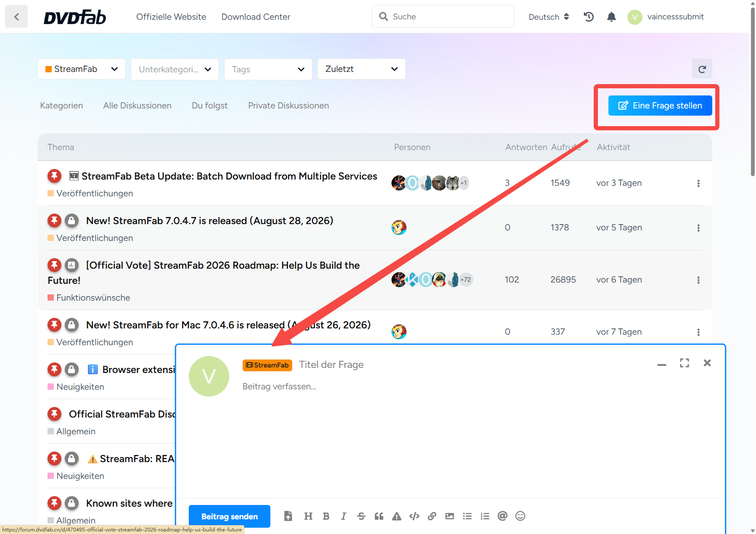Toggle italic text in the composer
The image size is (756, 534).
point(344,516)
